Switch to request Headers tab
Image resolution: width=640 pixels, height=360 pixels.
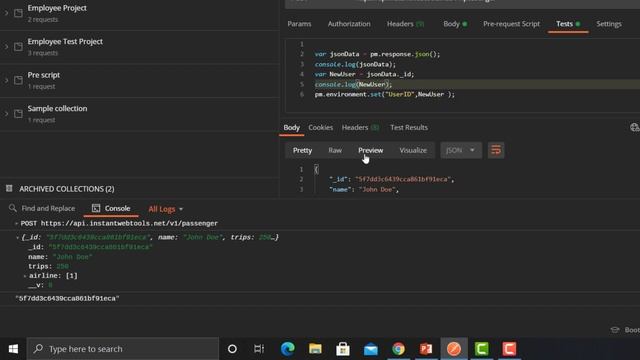click(x=405, y=24)
